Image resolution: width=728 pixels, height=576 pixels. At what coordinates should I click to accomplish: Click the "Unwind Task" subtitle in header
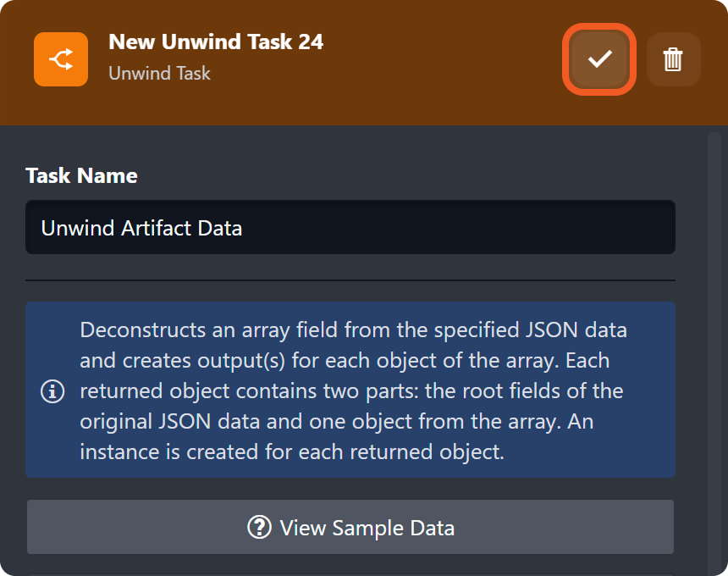click(x=159, y=74)
